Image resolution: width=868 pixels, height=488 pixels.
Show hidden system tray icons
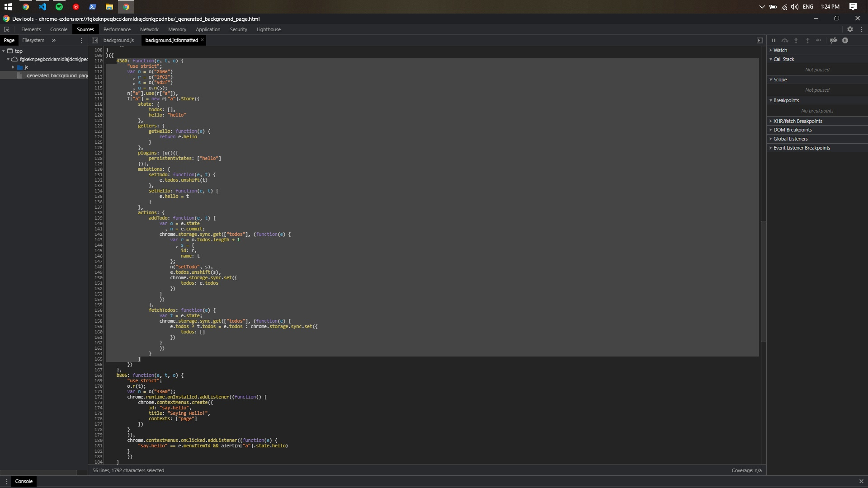pyautogui.click(x=762, y=7)
